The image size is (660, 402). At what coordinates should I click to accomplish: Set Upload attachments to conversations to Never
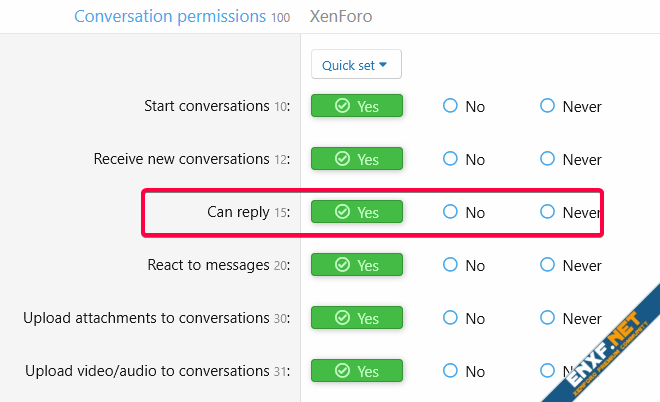click(x=547, y=318)
